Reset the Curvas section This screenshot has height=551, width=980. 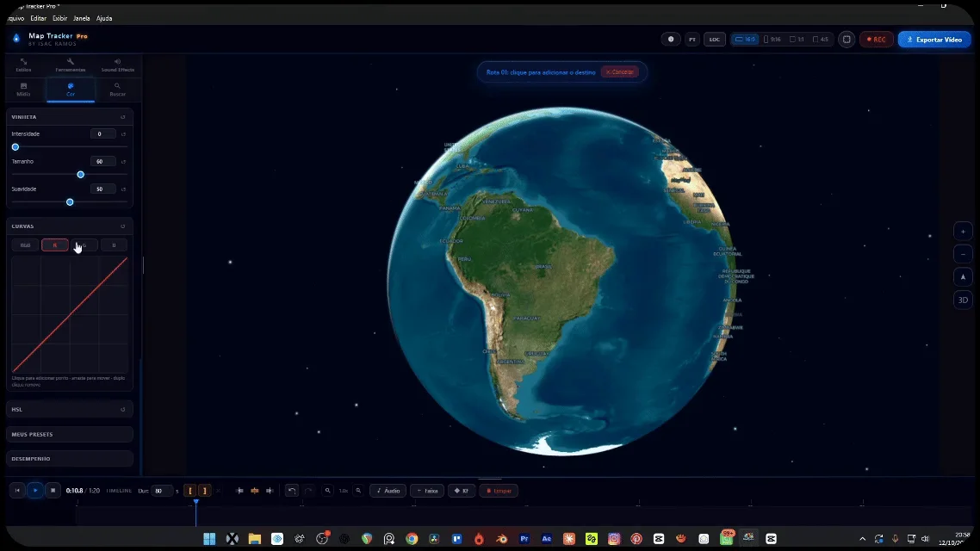pyautogui.click(x=123, y=226)
